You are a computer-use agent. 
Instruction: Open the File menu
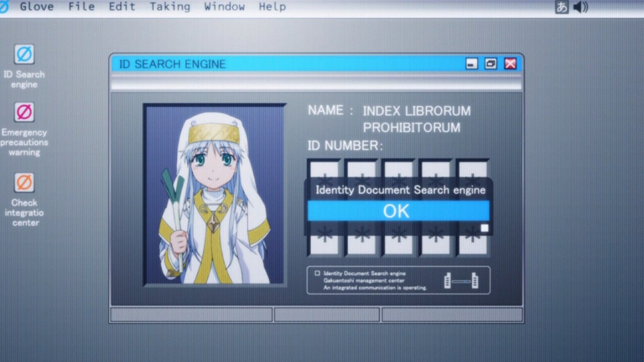click(x=82, y=7)
